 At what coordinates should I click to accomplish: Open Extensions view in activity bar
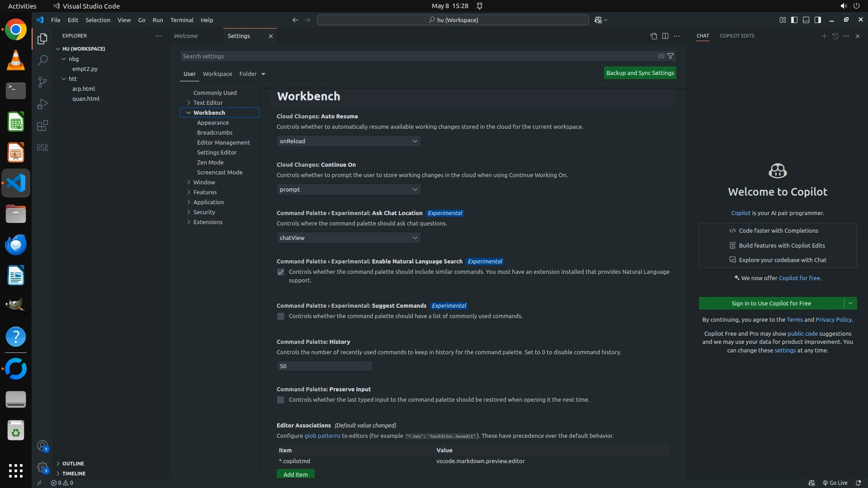[42, 126]
